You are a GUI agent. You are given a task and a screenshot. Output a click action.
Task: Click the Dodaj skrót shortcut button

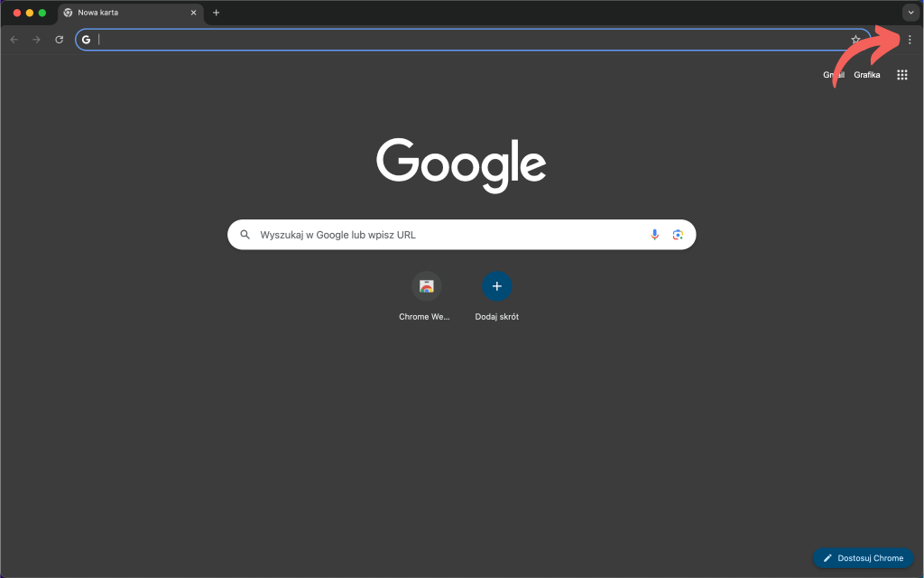click(496, 286)
